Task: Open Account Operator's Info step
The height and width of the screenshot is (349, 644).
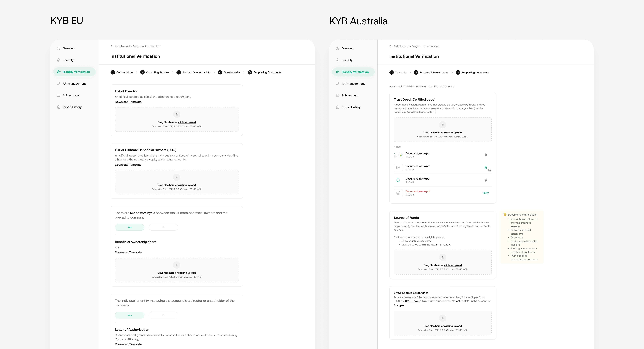Action: point(193,72)
